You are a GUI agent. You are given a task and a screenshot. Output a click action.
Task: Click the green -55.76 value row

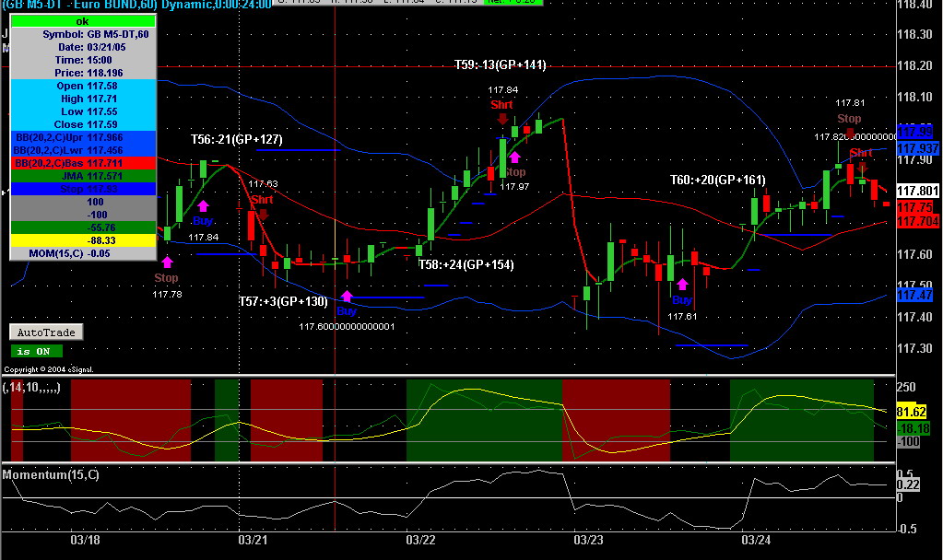83,227
